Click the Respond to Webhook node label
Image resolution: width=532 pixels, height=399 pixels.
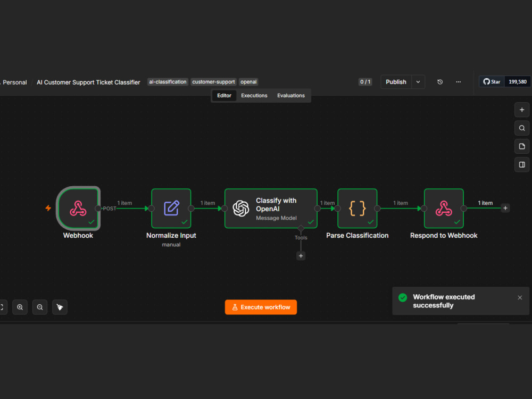pyautogui.click(x=444, y=236)
